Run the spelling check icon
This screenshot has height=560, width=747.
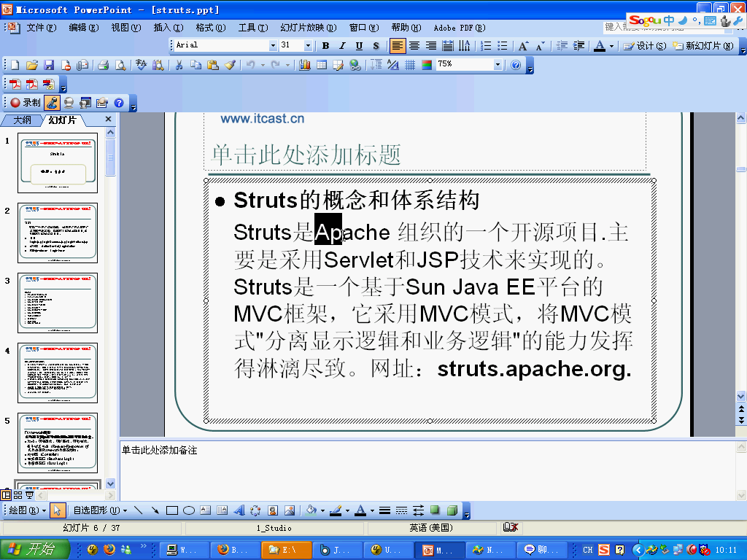click(141, 65)
